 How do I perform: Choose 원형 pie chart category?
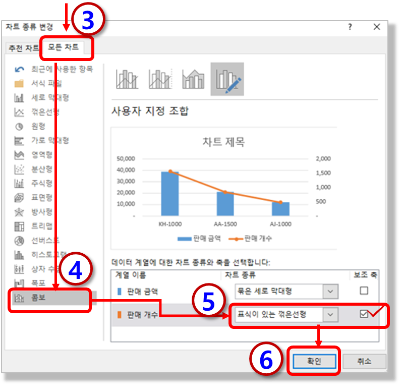tap(29, 126)
